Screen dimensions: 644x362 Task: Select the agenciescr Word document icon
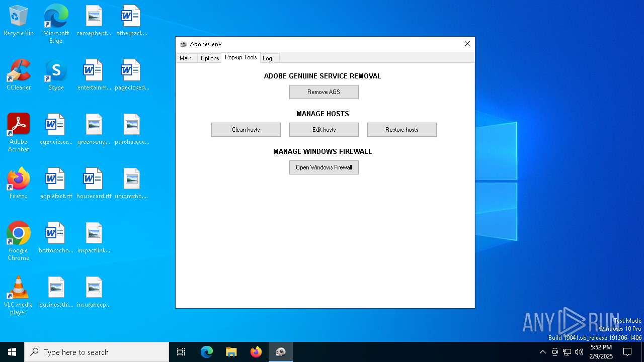point(56,129)
